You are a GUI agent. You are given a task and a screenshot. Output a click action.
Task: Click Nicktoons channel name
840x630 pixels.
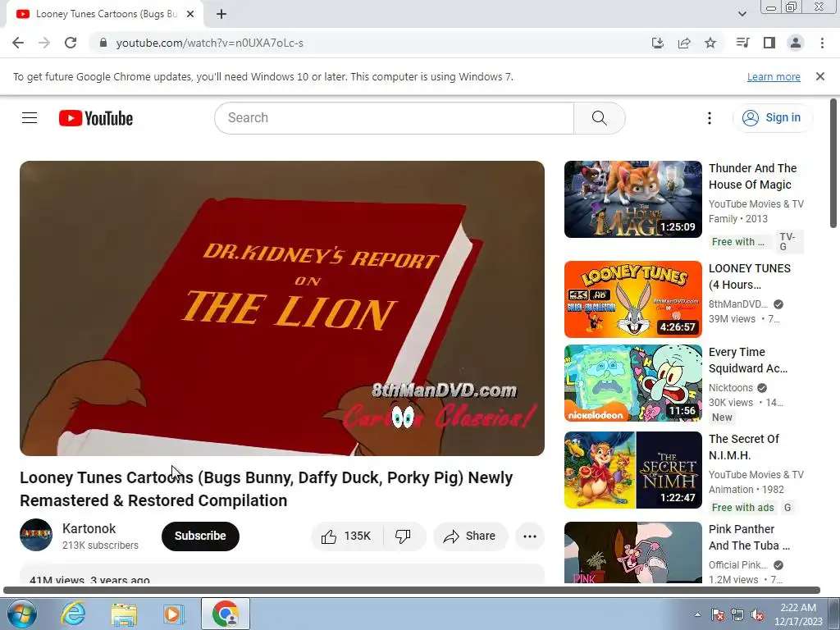[731, 388]
